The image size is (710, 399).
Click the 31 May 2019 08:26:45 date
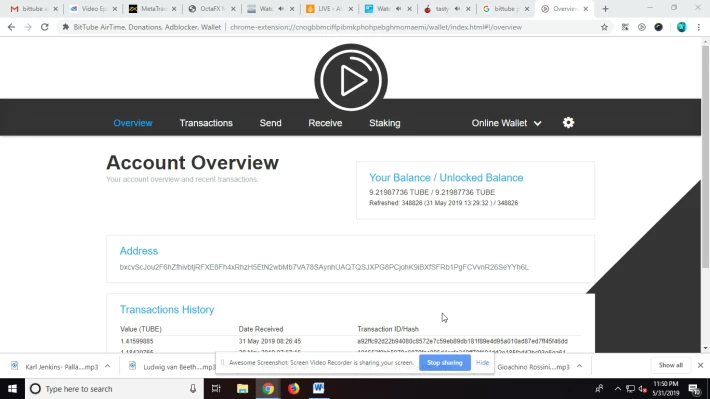click(270, 341)
